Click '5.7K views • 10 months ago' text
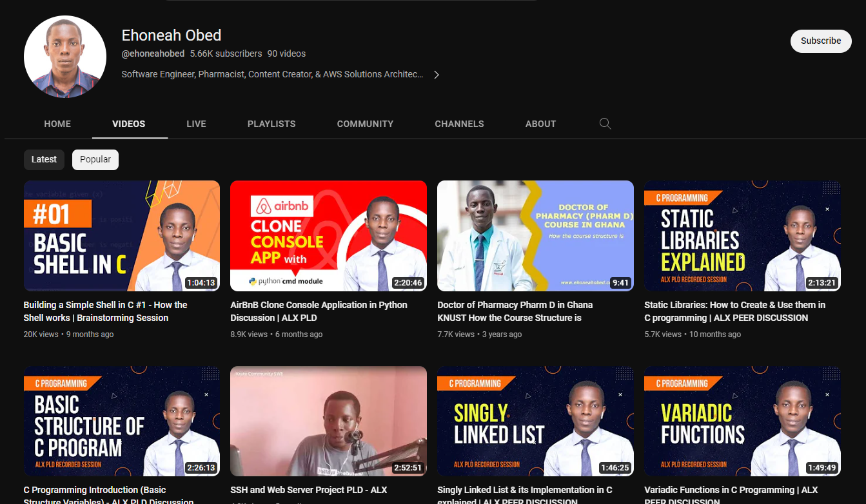Image resolution: width=866 pixels, height=504 pixels. (x=693, y=334)
